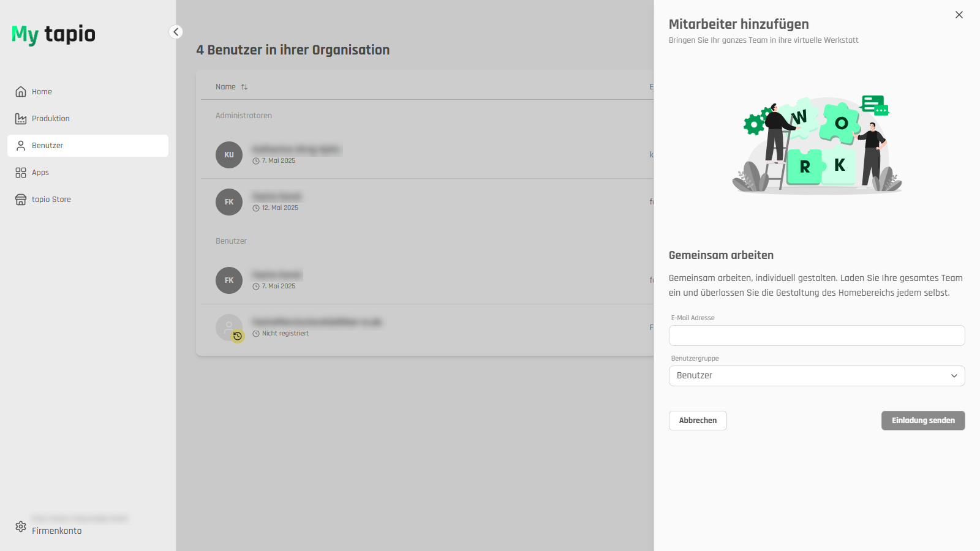Click the Abbrechen button

coord(698,421)
